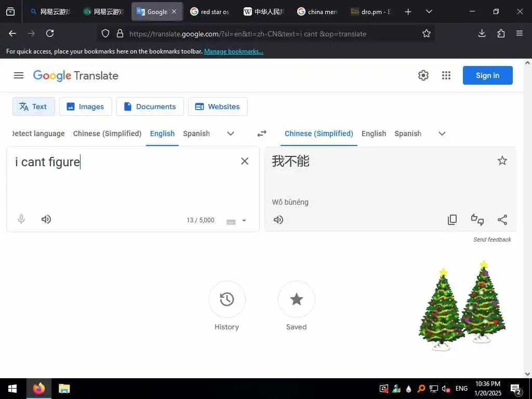
Task: Bookmark this page with star
Action: tap(427, 33)
